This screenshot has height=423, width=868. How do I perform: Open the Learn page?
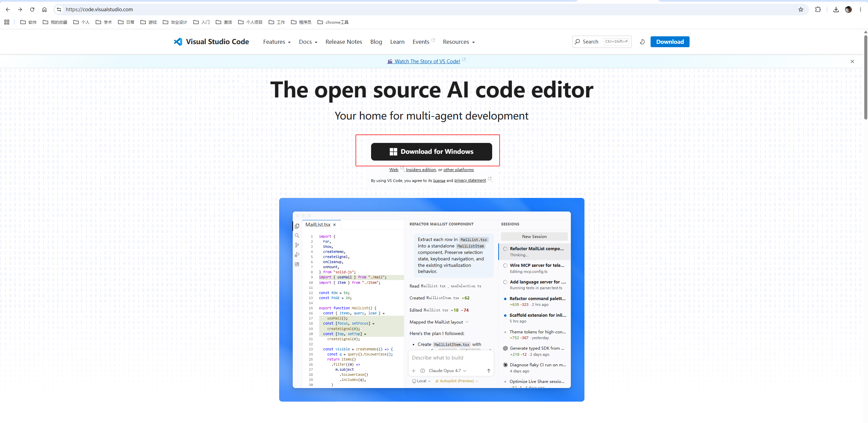[397, 42]
